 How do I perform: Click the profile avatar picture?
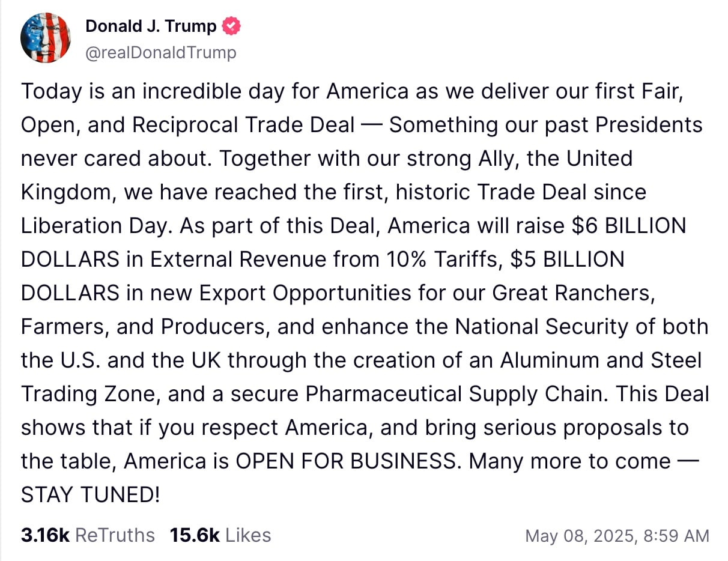click(x=46, y=38)
